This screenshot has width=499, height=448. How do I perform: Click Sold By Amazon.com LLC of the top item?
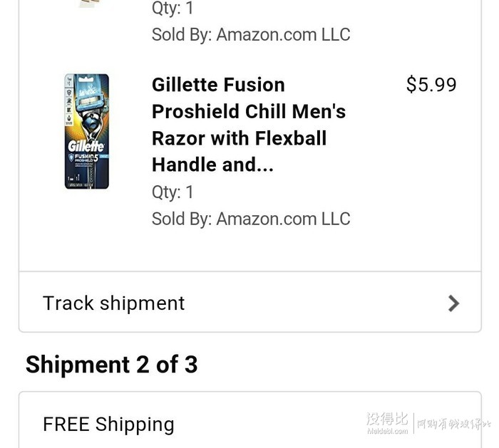251,34
